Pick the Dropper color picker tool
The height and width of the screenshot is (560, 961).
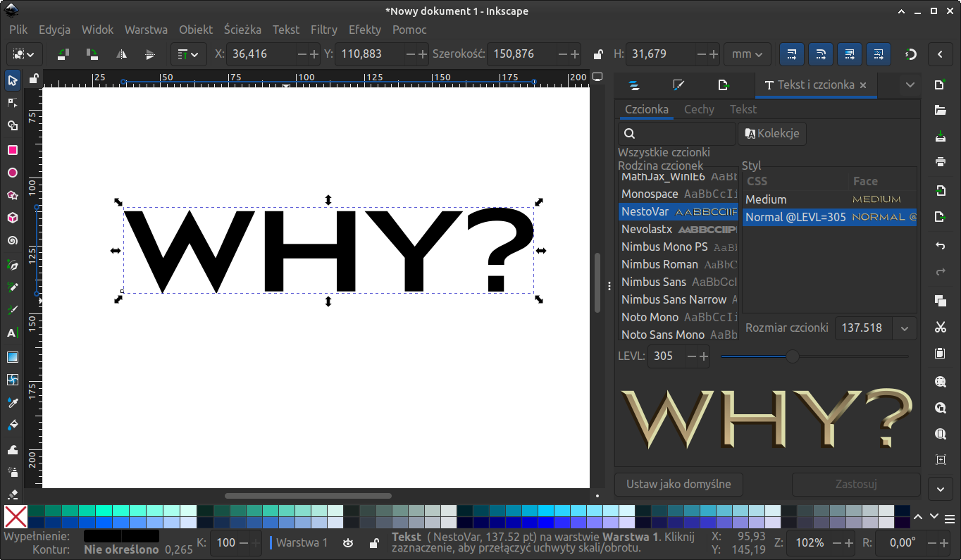click(12, 402)
